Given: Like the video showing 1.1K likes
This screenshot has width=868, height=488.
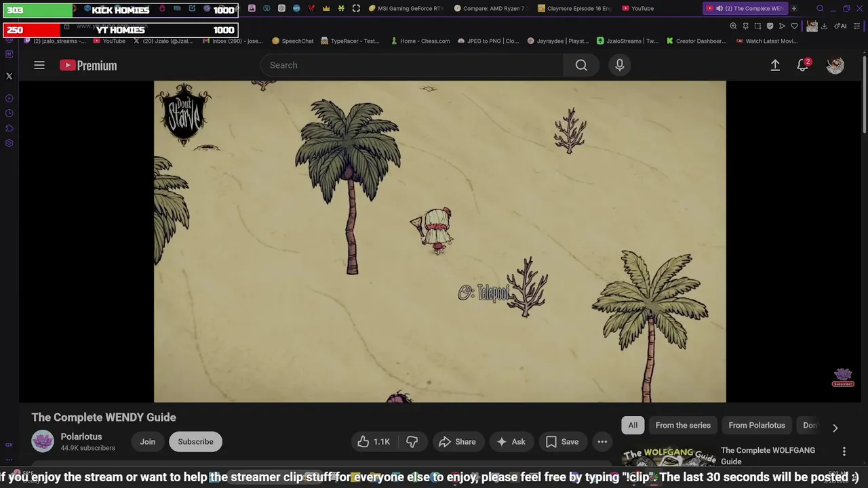Looking at the screenshot, I should [x=374, y=442].
